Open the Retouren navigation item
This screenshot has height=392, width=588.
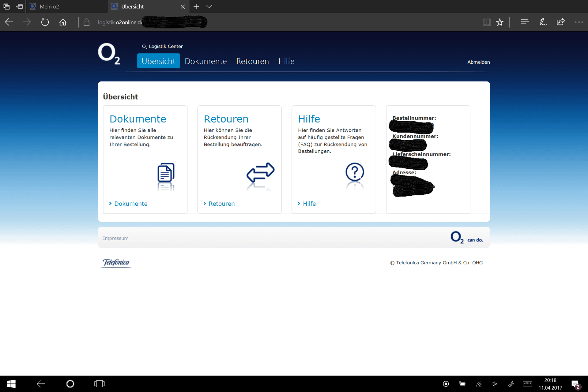[x=253, y=61]
